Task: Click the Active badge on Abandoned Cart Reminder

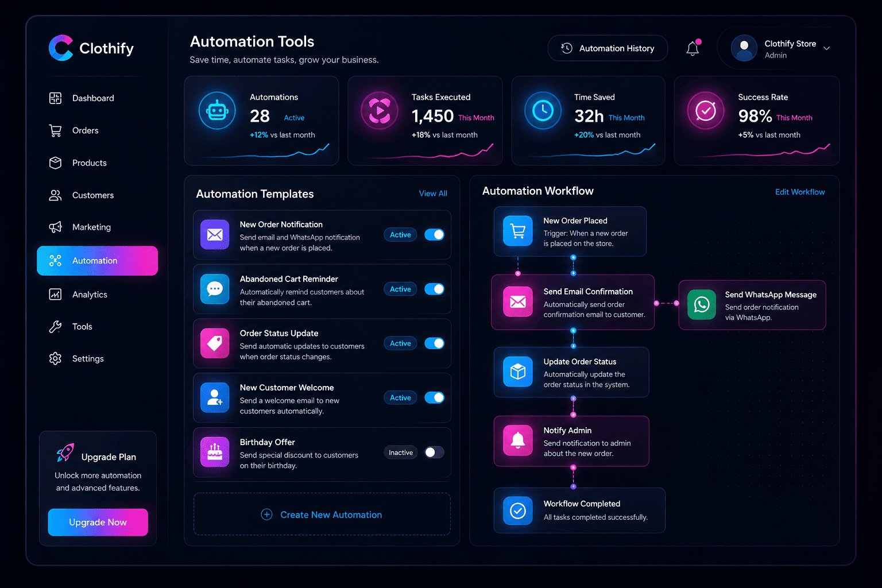Action: (400, 289)
